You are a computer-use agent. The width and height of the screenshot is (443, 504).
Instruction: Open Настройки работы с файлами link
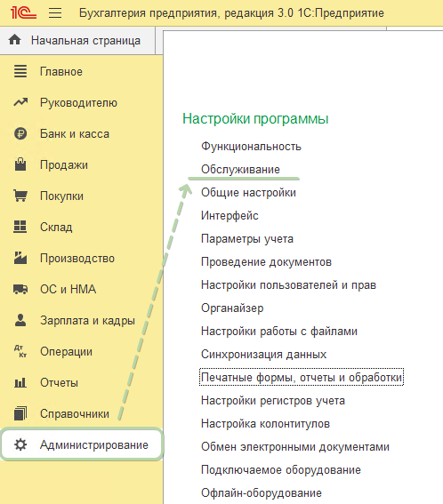pos(279,331)
